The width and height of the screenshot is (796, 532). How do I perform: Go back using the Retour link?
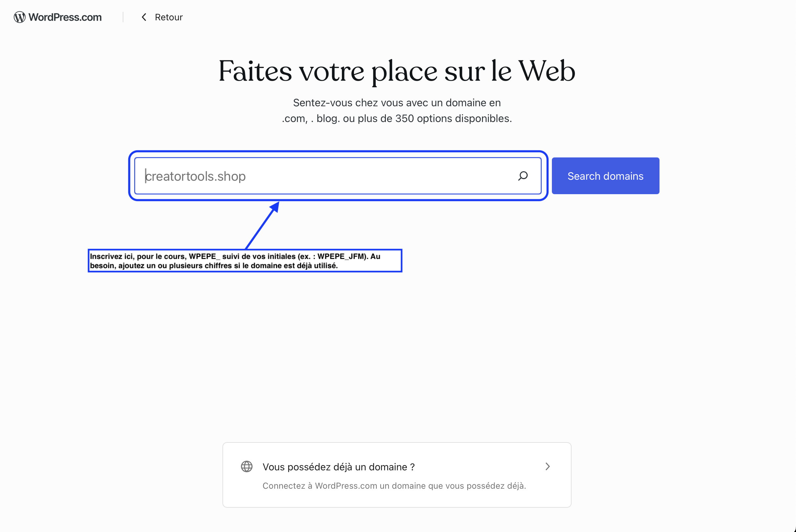click(169, 17)
